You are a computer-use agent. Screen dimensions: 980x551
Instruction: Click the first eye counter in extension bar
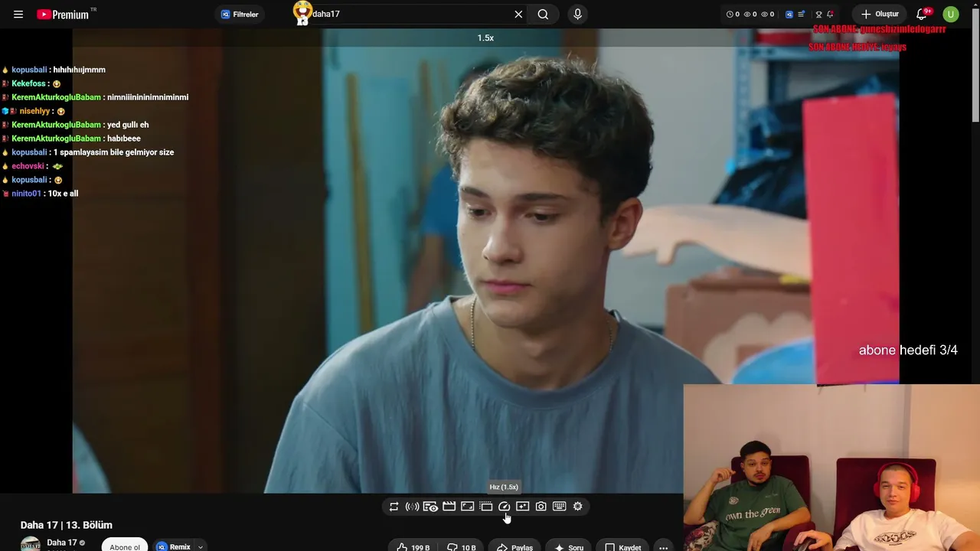pyautogui.click(x=750, y=15)
